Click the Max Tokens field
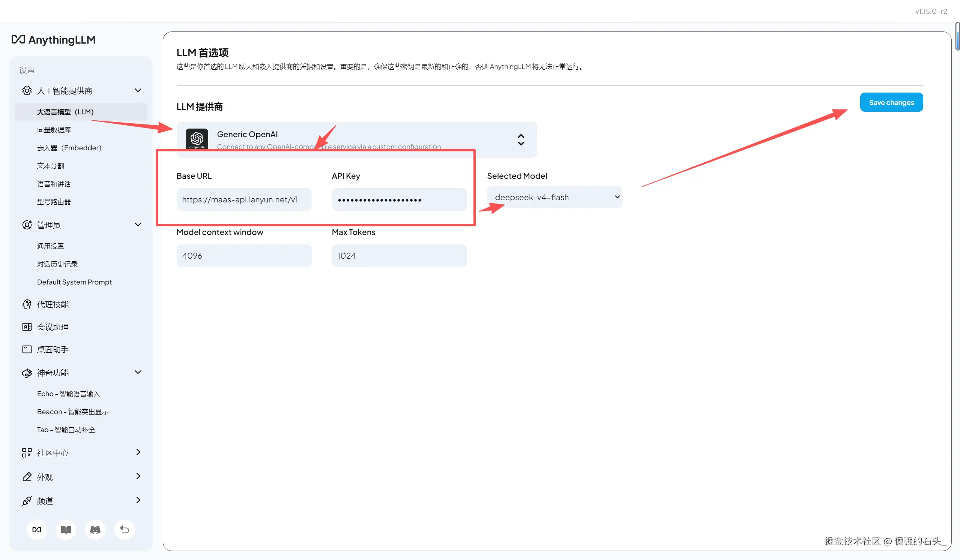This screenshot has width=960, height=560. 399,255
